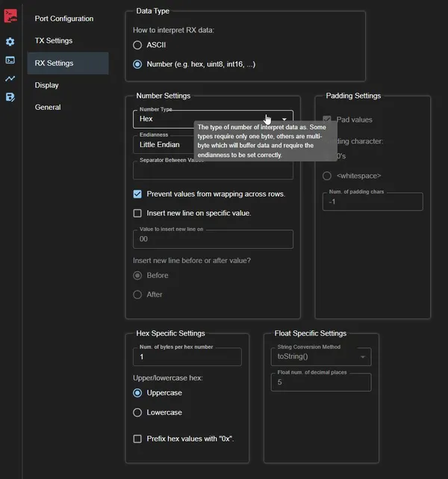The height and width of the screenshot is (479, 448).
Task: Switch to TX Settings section
Action: pyautogui.click(x=54, y=40)
